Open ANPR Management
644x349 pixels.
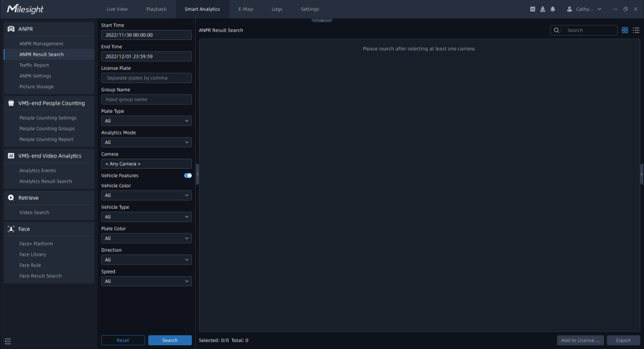point(41,44)
